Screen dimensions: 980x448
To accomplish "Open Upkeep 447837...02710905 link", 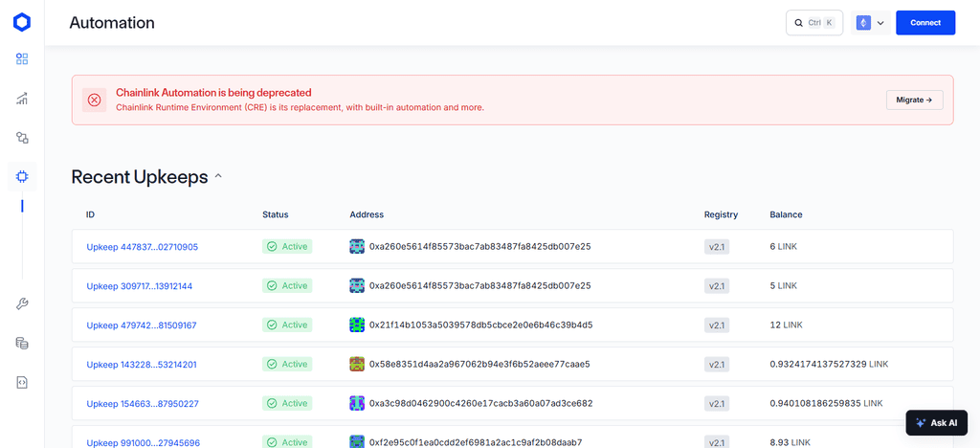I will tap(142, 247).
